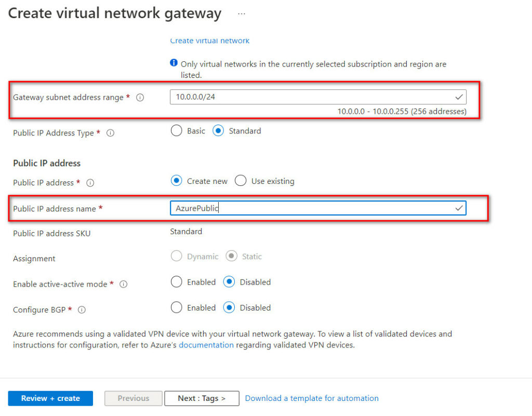The width and height of the screenshot is (532, 416).
Task: Select the Basic Public IP Address Type
Action: (177, 131)
